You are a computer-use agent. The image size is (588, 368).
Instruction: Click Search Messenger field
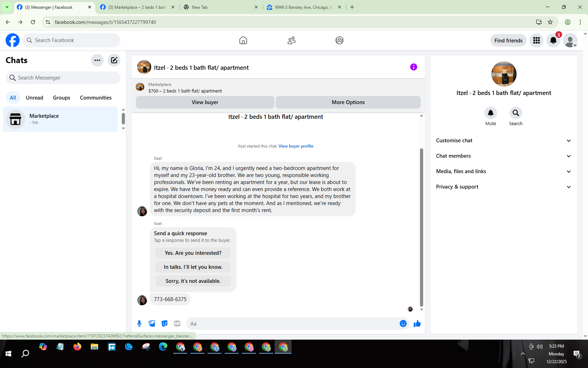click(x=63, y=78)
